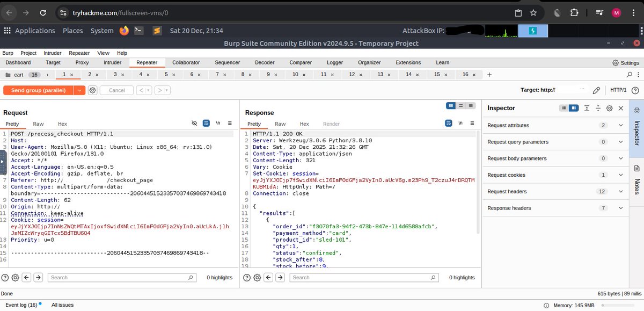Screen dimensions: 644x311
Task: Switch Inspector to right-docked layout
Action: 574,108
